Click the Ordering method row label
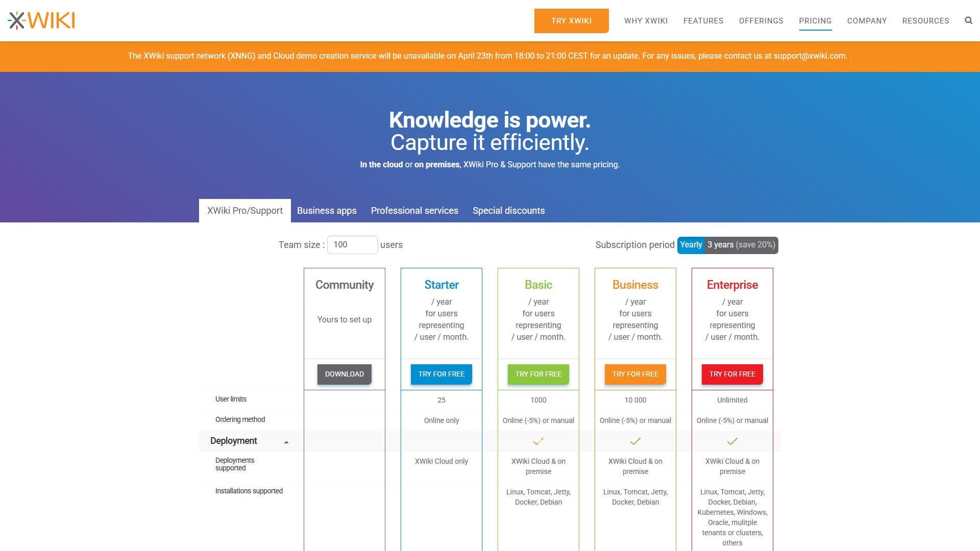The image size is (980, 551). 240,419
